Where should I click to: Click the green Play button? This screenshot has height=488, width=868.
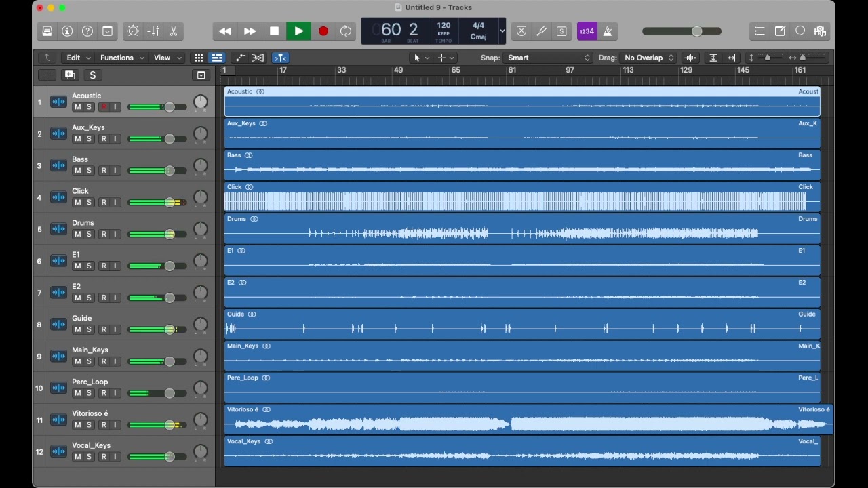click(x=298, y=31)
